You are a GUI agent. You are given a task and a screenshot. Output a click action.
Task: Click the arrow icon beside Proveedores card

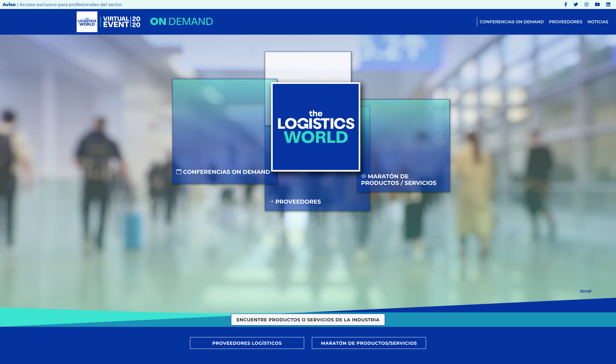tap(271, 201)
